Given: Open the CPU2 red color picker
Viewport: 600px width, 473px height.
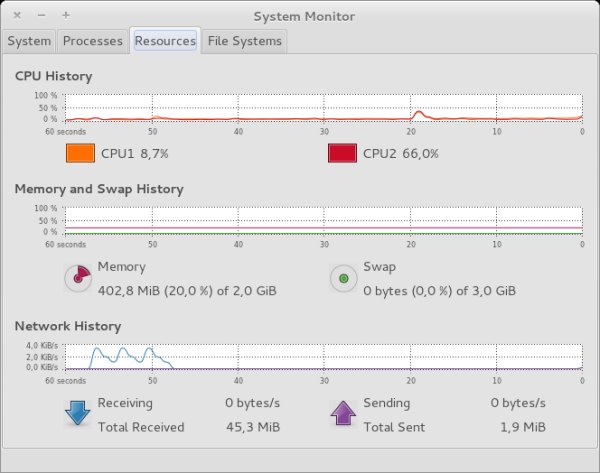Looking at the screenshot, I should tap(342, 154).
